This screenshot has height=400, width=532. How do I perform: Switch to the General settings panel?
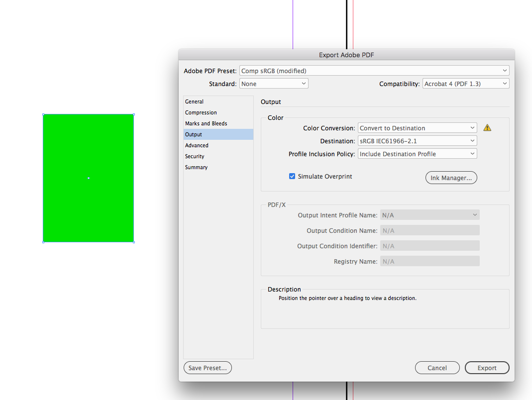(x=194, y=101)
